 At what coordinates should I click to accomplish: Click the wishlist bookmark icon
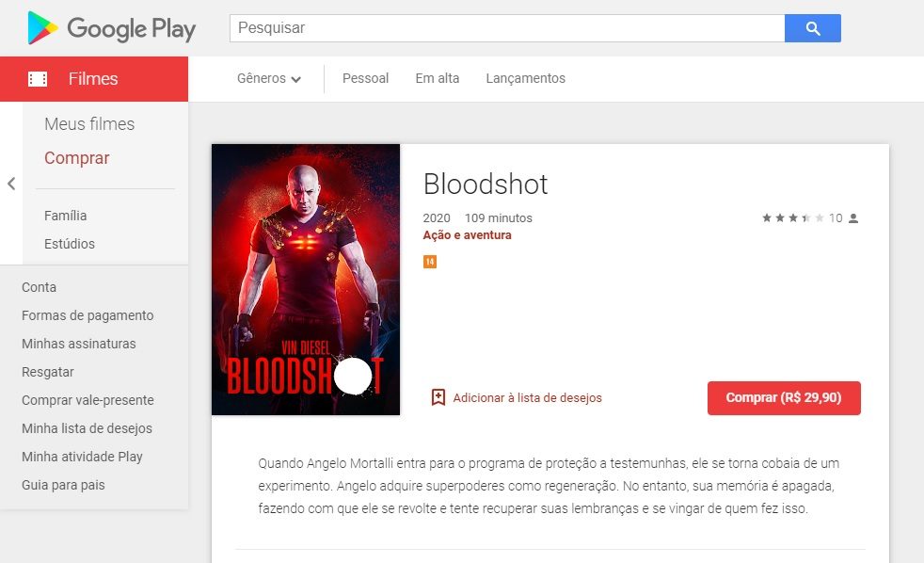coord(438,397)
